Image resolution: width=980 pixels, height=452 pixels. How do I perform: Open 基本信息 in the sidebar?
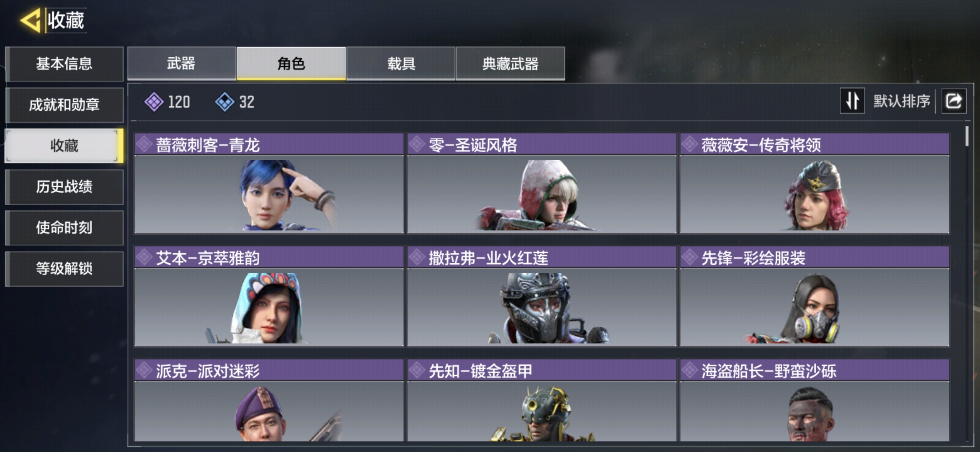coord(64,64)
